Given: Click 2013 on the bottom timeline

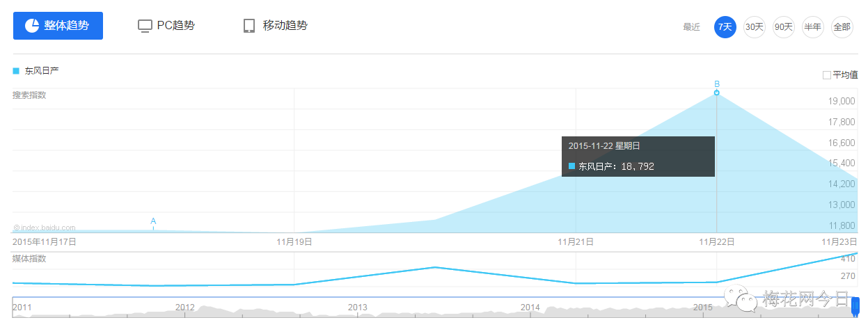Looking at the screenshot, I should [x=357, y=308].
